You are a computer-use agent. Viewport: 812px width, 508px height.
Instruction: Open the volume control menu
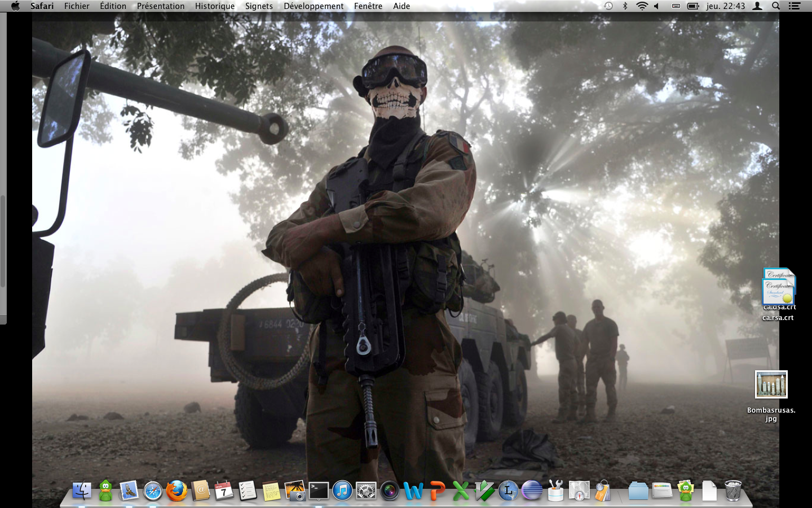[x=657, y=6]
